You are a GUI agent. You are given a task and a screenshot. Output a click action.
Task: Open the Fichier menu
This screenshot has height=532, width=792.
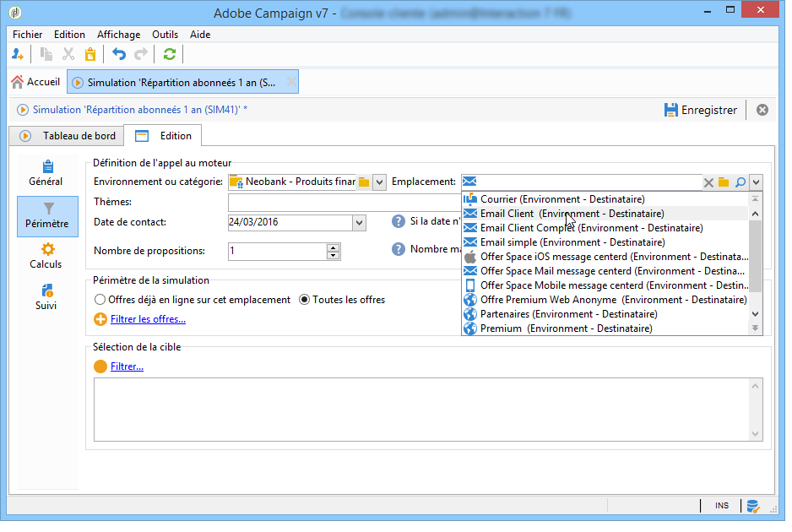(x=27, y=35)
